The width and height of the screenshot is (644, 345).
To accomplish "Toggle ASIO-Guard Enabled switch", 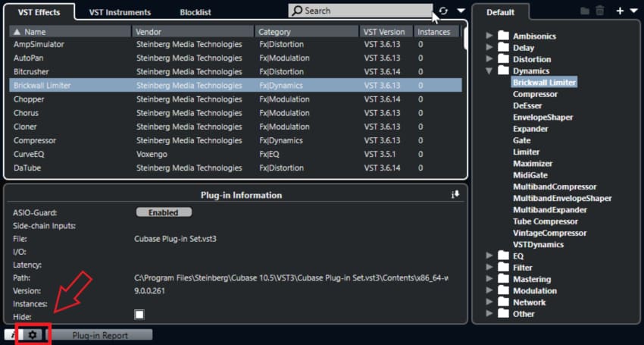I will [163, 213].
